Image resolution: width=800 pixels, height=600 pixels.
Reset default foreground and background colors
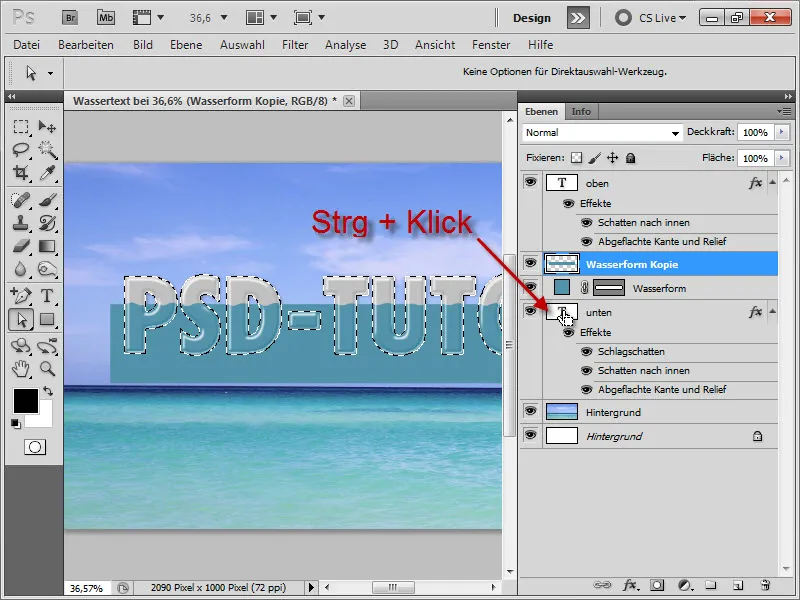[x=16, y=423]
